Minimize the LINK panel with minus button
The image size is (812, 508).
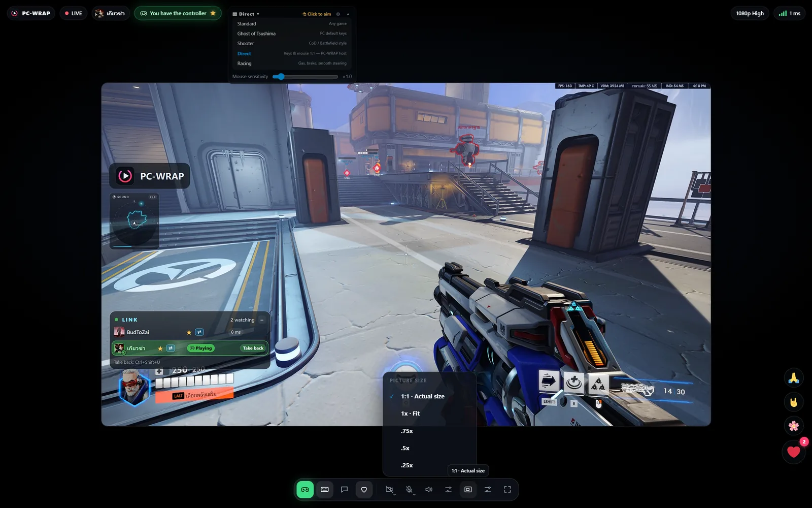262,320
